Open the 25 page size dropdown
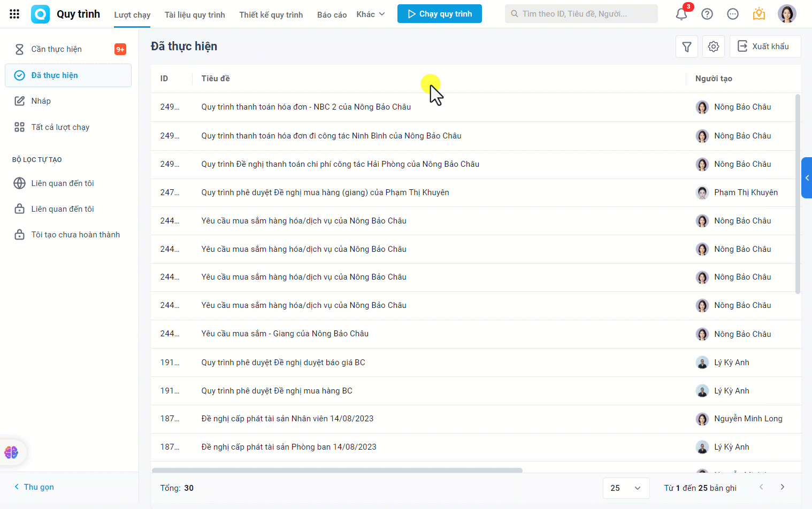 click(x=626, y=488)
